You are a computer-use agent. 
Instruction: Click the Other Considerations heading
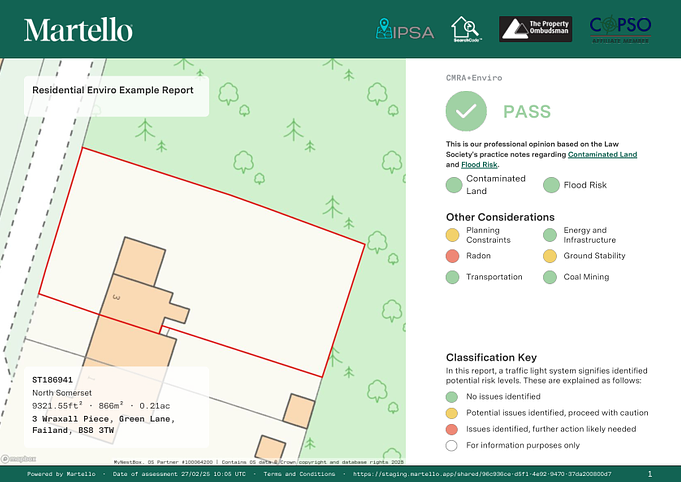pyautogui.click(x=500, y=217)
